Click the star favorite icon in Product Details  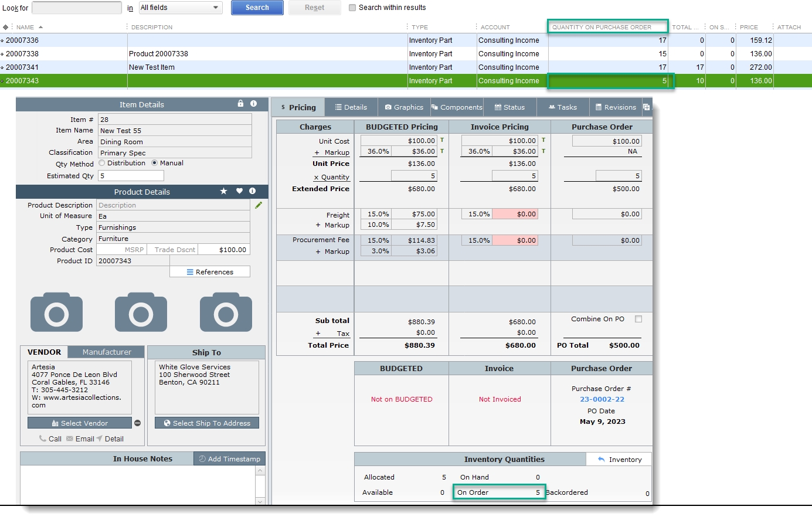pyautogui.click(x=223, y=191)
